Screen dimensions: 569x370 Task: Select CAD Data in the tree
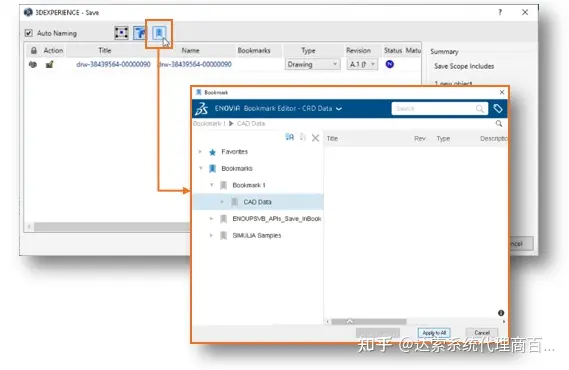pyautogui.click(x=257, y=202)
